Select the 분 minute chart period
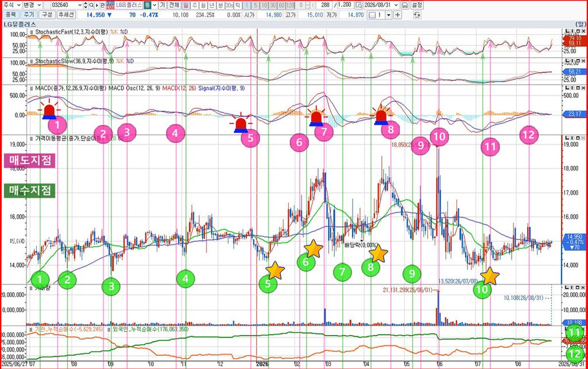The image size is (588, 369). pyautogui.click(x=220, y=5)
